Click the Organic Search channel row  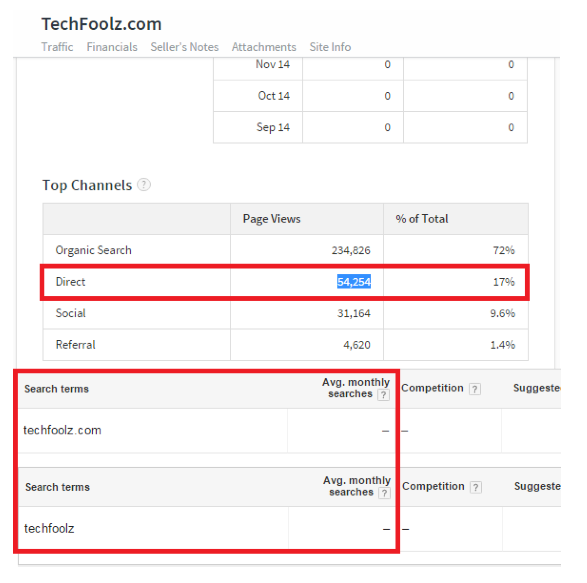tap(286, 250)
